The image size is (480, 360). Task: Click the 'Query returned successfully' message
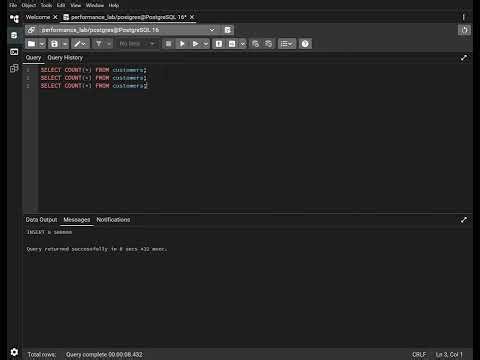[x=97, y=249]
